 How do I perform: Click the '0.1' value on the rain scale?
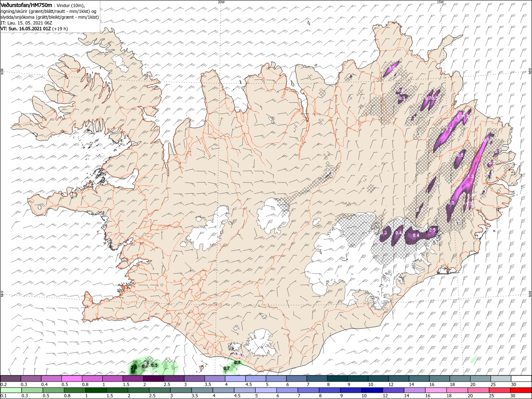pyautogui.click(x=3, y=396)
